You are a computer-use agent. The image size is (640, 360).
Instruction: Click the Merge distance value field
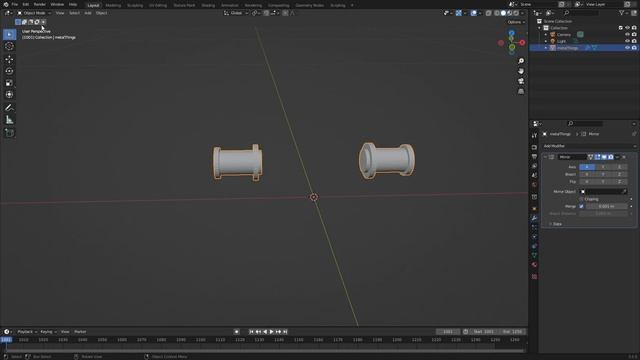click(x=607, y=207)
